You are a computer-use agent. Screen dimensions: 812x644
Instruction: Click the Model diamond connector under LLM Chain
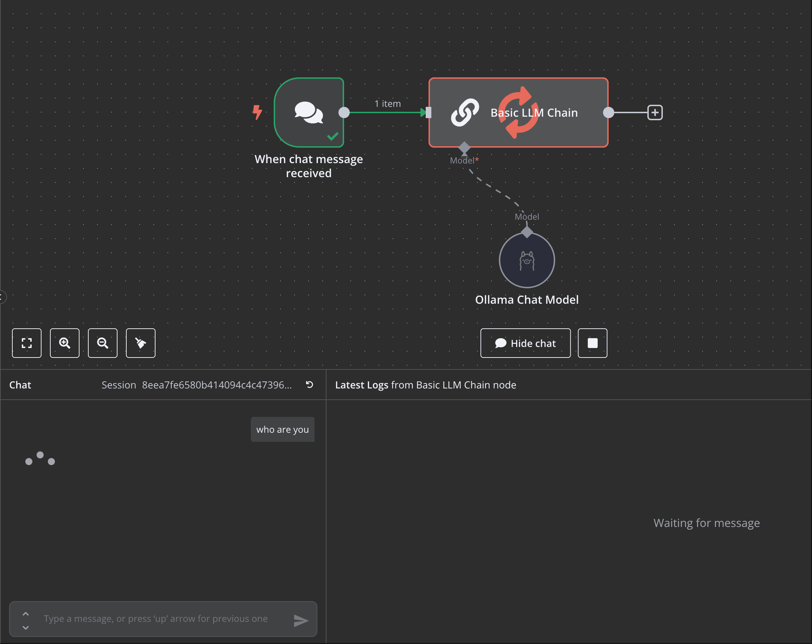coord(464,148)
